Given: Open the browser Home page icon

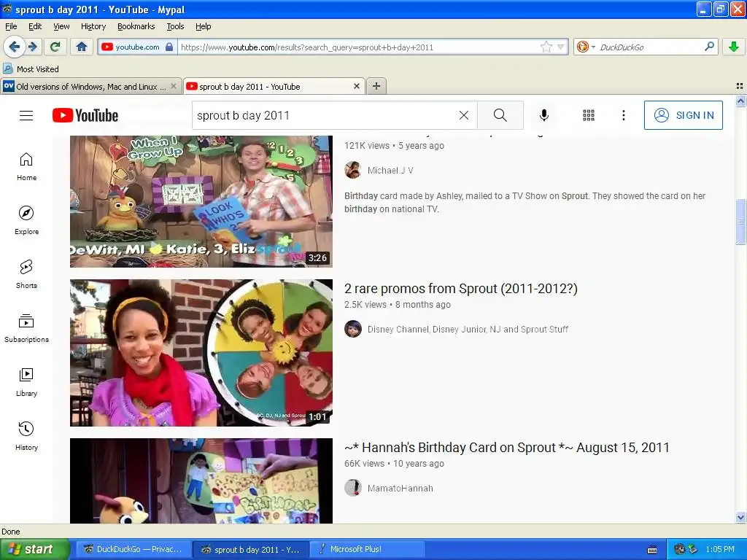Looking at the screenshot, I should click(x=82, y=47).
